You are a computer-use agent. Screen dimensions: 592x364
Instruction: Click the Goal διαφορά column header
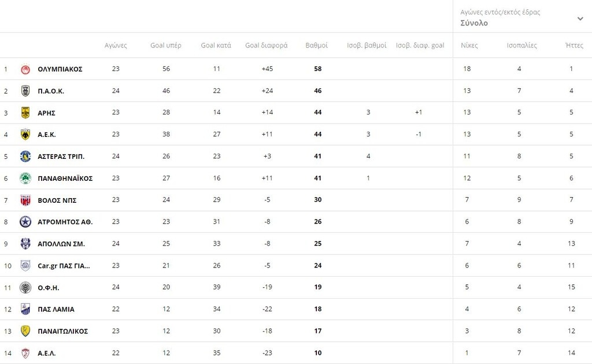point(266,46)
